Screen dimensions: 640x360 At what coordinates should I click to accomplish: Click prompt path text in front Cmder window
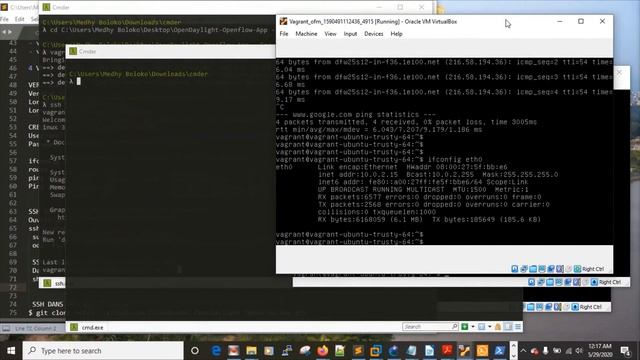pyautogui.click(x=138, y=74)
